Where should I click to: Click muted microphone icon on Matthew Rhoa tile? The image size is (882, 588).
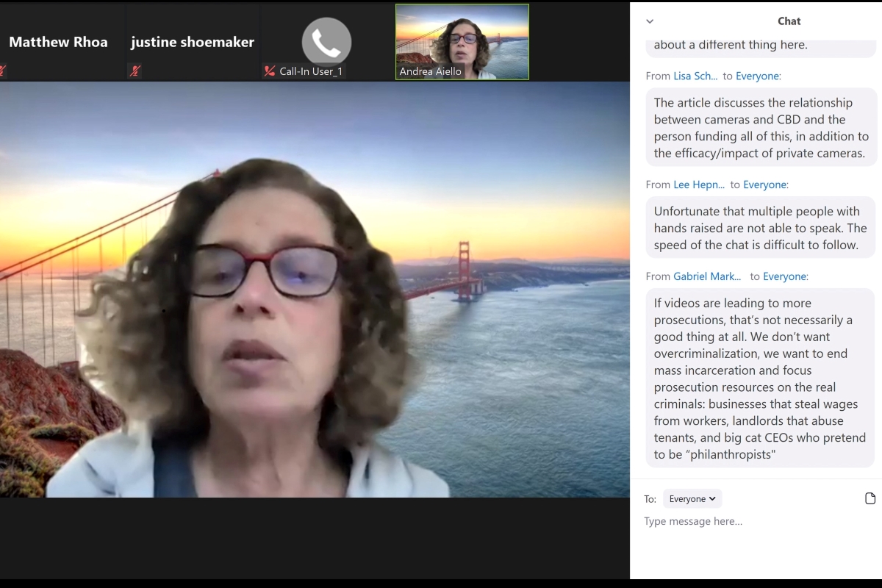click(3, 71)
